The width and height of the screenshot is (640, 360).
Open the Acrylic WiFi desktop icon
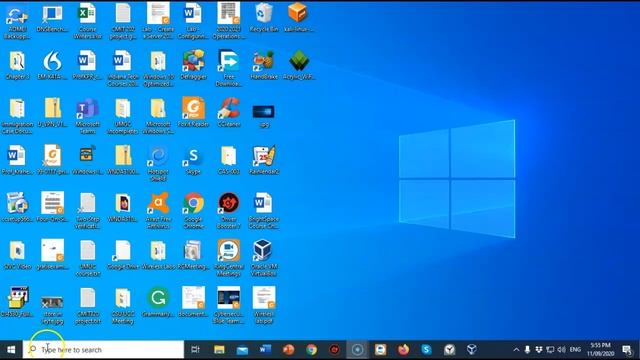(x=299, y=64)
